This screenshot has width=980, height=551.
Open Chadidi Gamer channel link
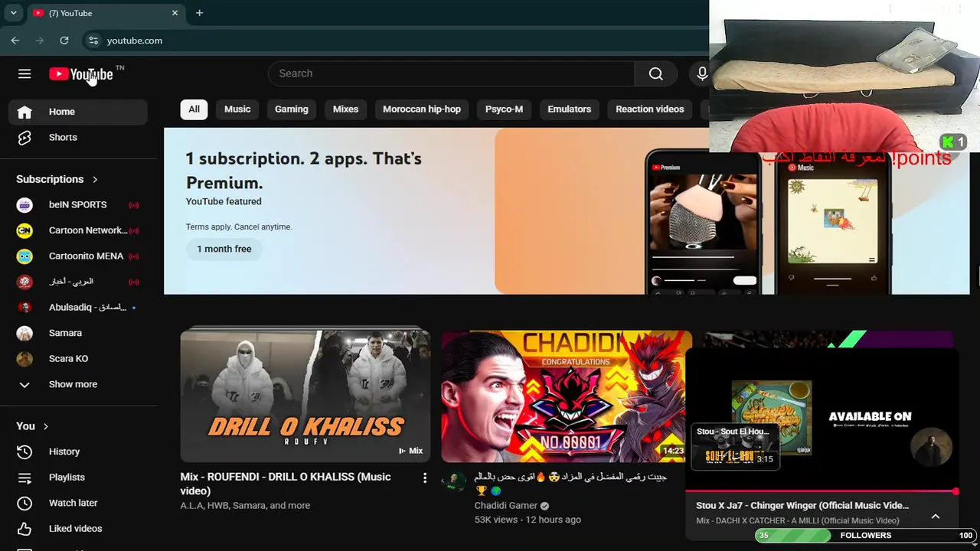(x=506, y=506)
